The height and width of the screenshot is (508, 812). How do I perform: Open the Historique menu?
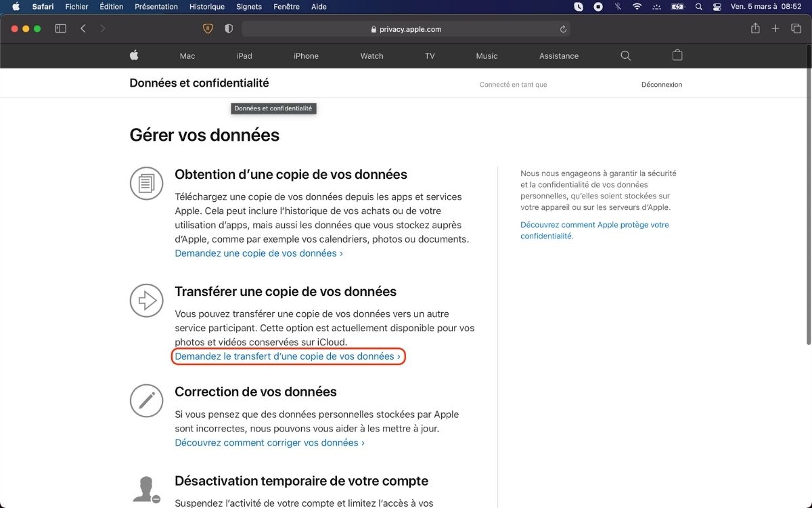pos(207,7)
